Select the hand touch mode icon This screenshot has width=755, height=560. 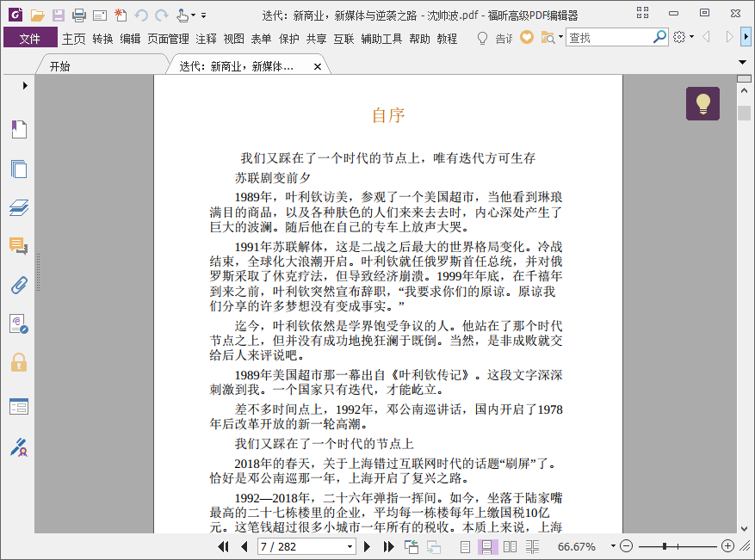182,15
